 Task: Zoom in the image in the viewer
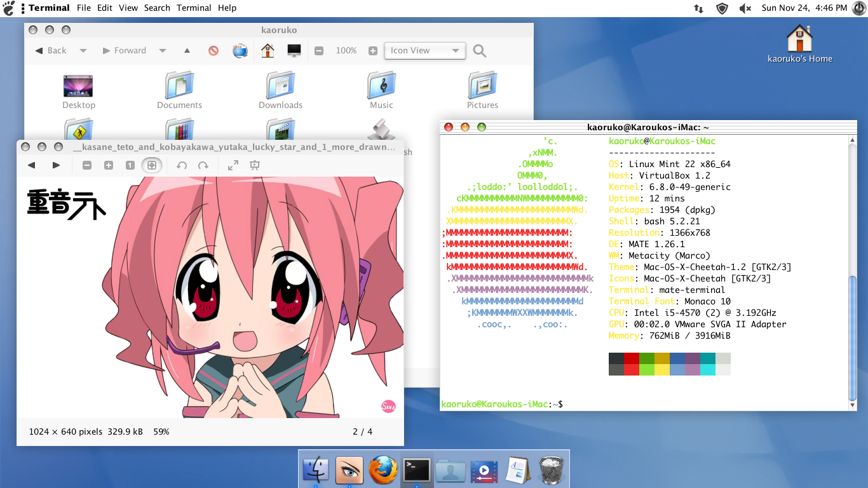pyautogui.click(x=109, y=165)
